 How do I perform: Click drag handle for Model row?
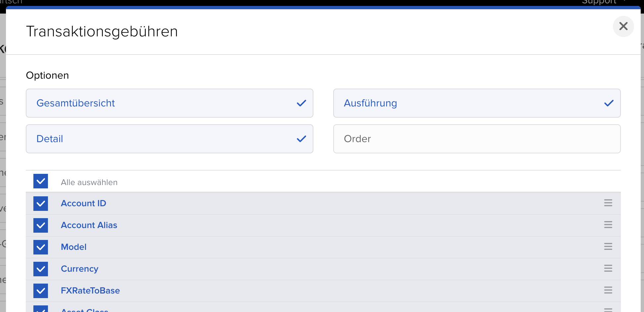608,247
